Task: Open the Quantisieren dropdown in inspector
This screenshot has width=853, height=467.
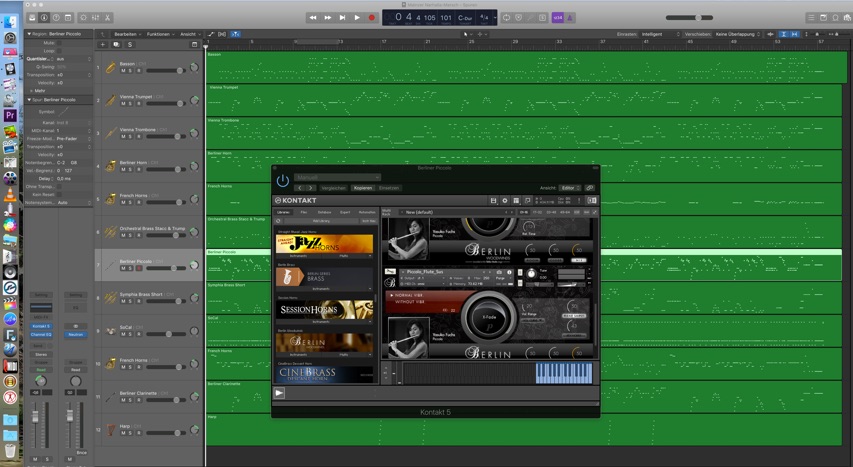Action: click(x=59, y=59)
